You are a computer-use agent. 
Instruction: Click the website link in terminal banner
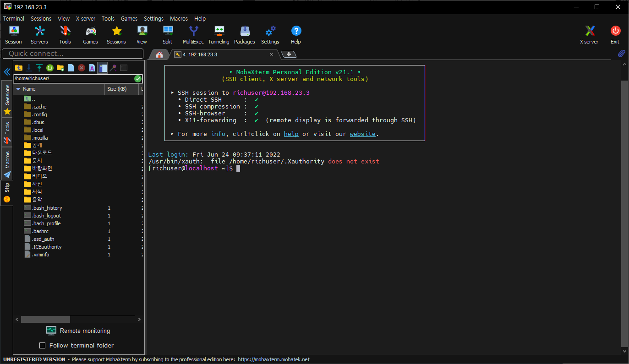point(363,134)
